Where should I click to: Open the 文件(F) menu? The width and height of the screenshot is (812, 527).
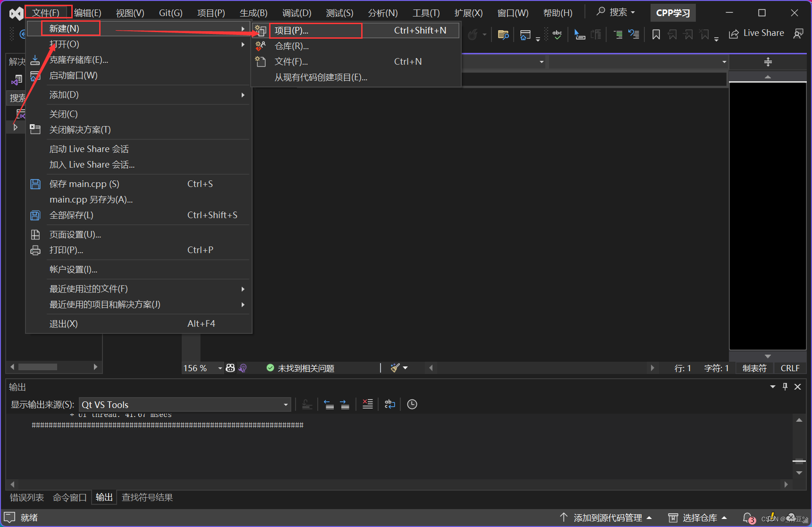tap(46, 13)
